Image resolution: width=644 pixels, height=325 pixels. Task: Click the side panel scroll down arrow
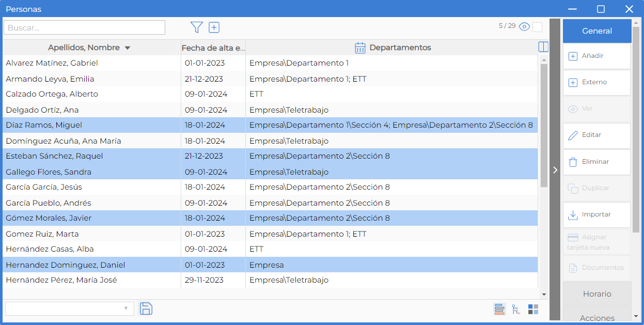coord(636,316)
